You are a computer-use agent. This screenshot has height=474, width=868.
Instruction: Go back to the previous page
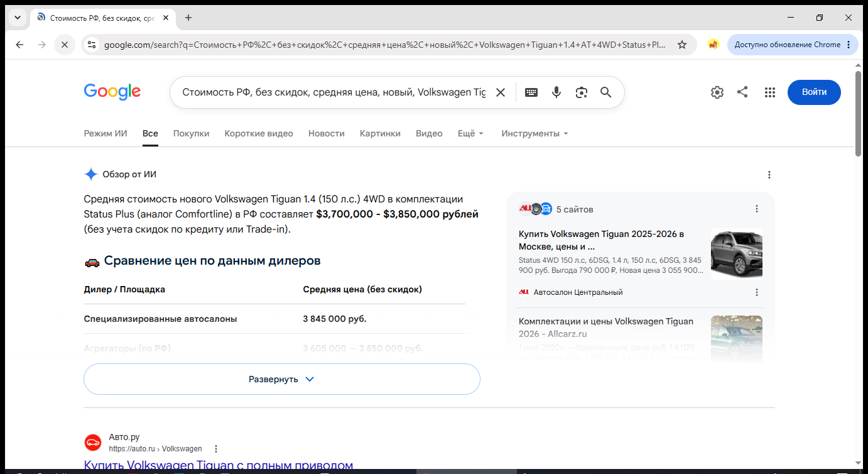(x=19, y=45)
